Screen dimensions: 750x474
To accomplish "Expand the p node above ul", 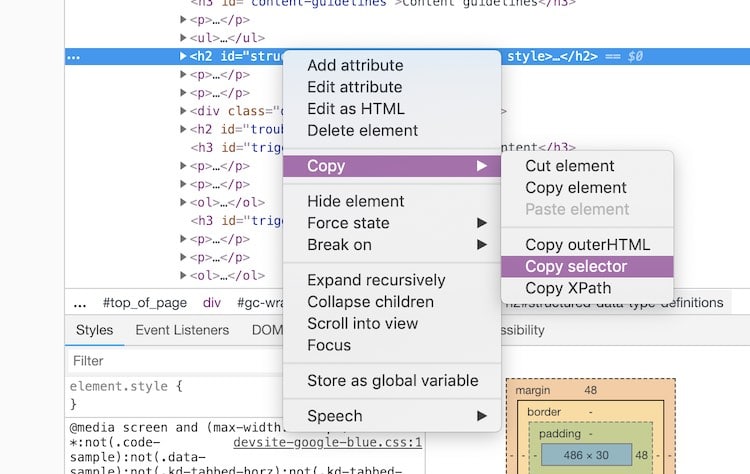I will [183, 19].
